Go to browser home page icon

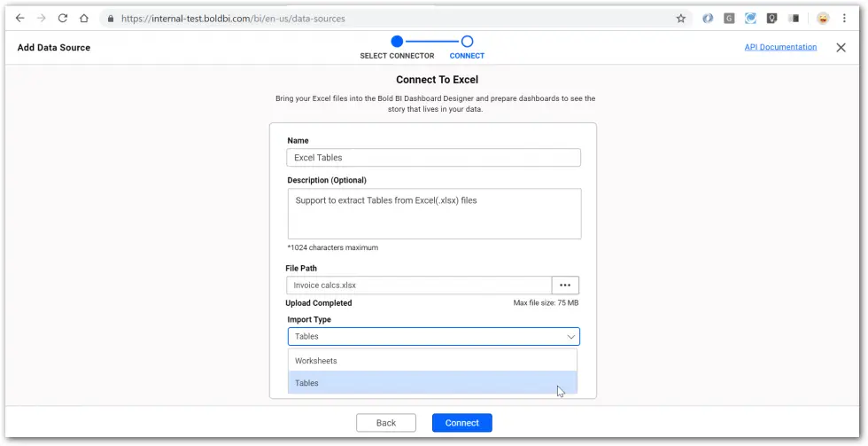coord(84,18)
